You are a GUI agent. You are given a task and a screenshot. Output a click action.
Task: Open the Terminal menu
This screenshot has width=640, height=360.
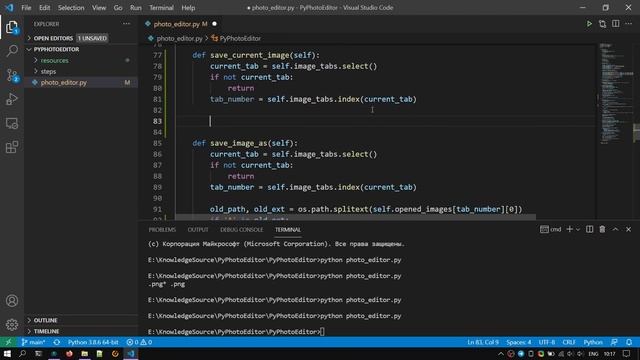pos(161,8)
